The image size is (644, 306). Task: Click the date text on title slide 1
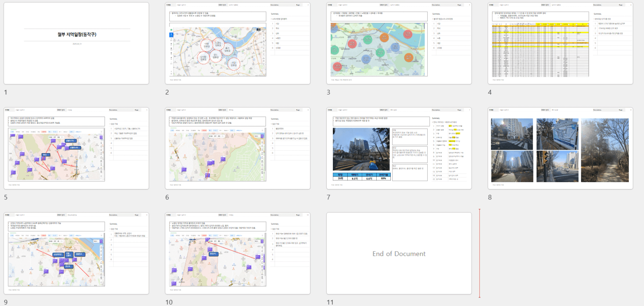pyautogui.click(x=77, y=44)
